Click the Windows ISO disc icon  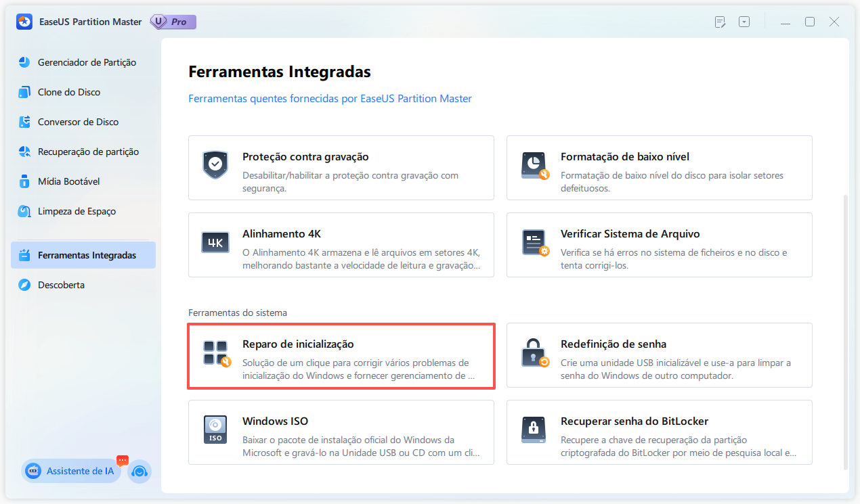click(215, 430)
